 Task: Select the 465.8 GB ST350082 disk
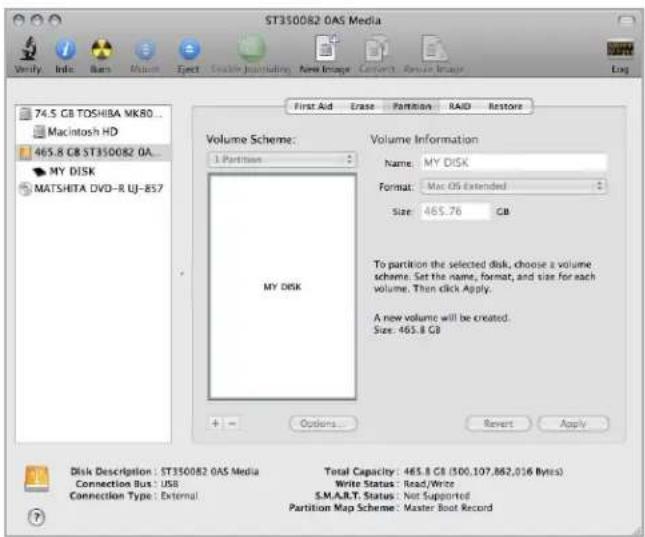point(93,152)
